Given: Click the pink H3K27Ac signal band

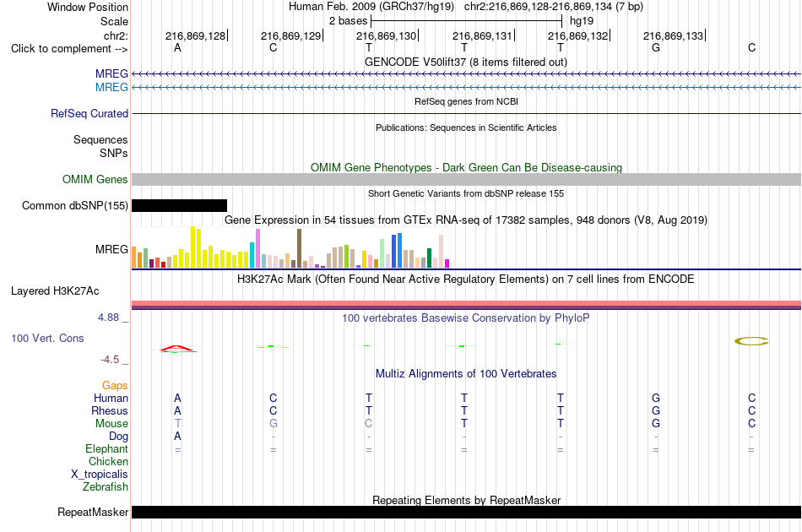Looking at the screenshot, I should pos(467,305).
